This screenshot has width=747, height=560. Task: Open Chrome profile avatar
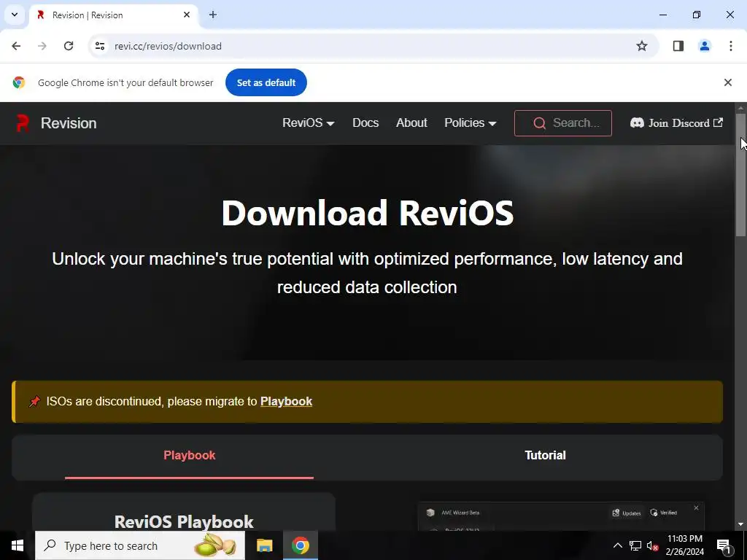pos(705,46)
